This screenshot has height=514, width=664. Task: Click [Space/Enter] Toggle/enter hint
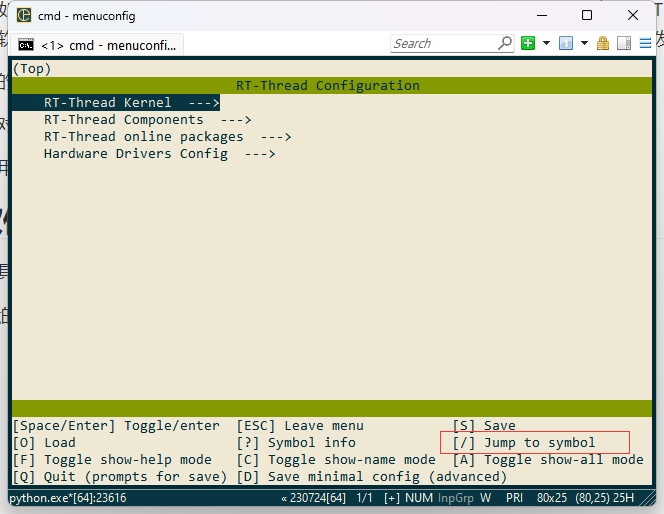pyautogui.click(x=116, y=425)
